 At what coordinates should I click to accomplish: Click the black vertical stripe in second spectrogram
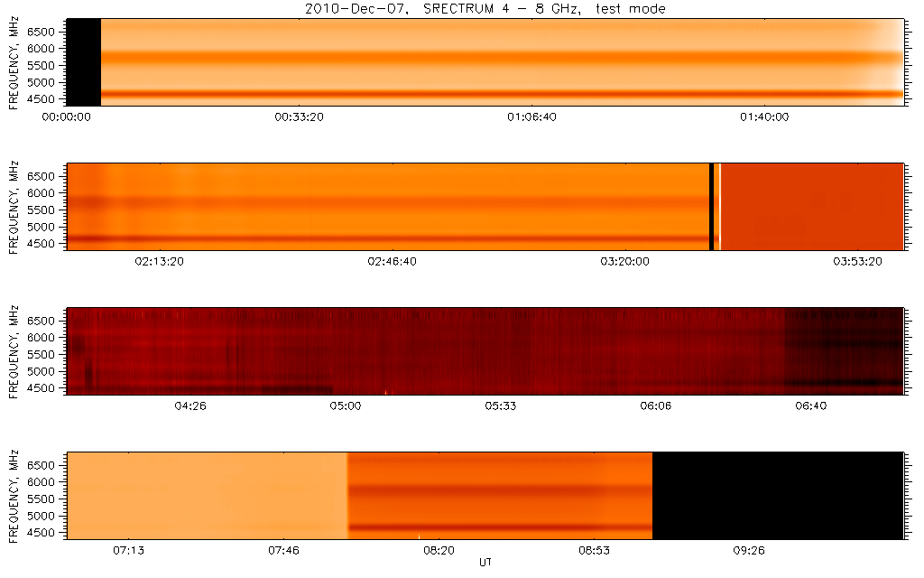pos(712,206)
